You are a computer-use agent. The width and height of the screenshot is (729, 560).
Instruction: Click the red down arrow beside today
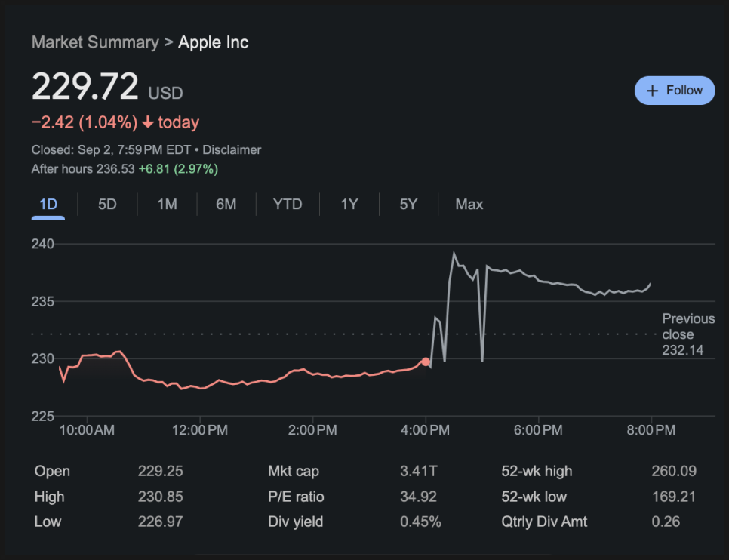148,122
